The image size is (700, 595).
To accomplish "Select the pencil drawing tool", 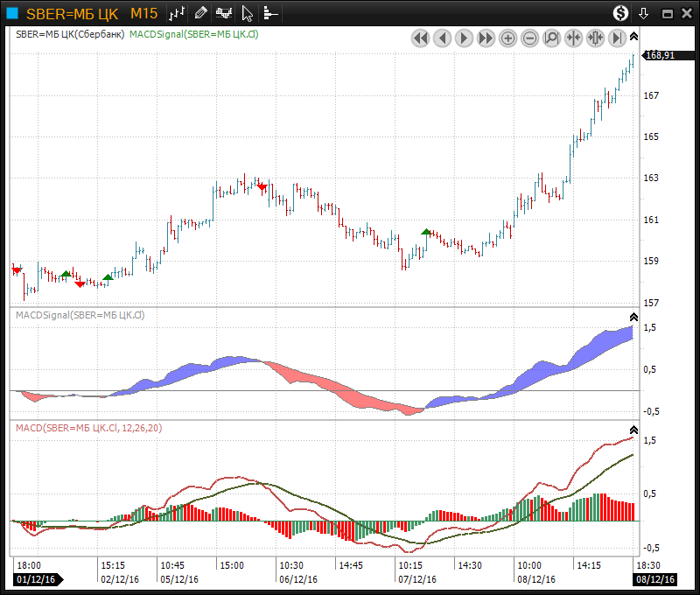I will 201,13.
